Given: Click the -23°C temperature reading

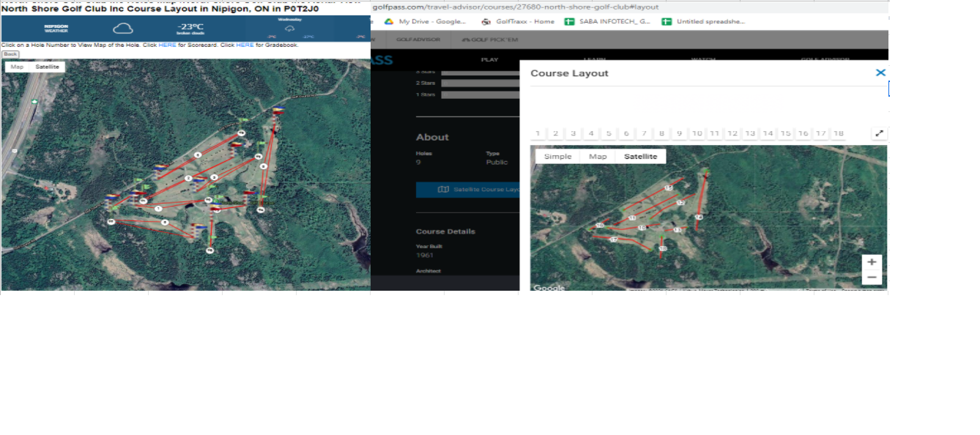Looking at the screenshot, I should (190, 27).
